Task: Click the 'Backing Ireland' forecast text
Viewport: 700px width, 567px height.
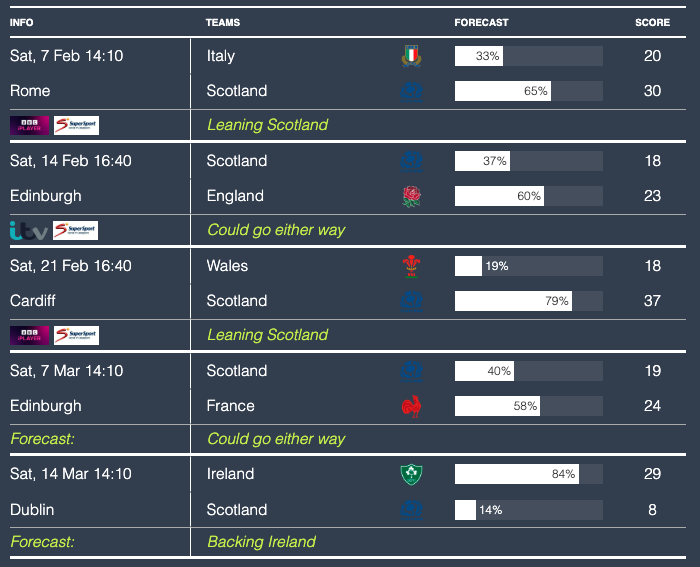Action: point(261,542)
